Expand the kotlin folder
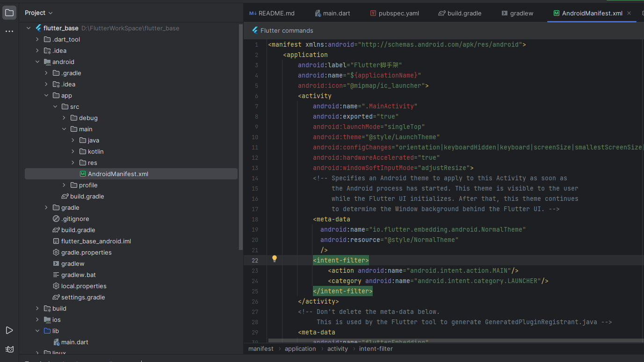Screen dimensions: 644x362 click(x=73, y=151)
